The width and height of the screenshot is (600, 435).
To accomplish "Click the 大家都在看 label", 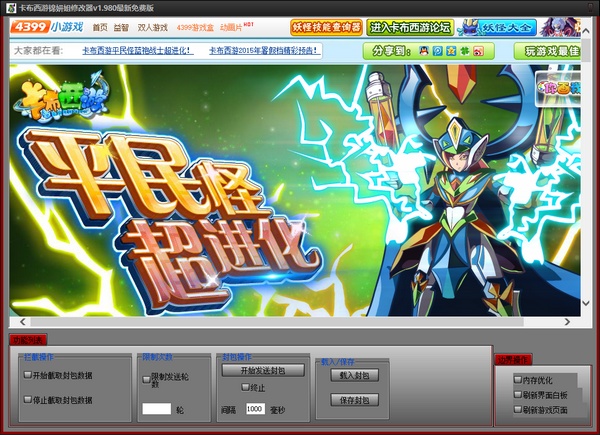I will (39, 51).
